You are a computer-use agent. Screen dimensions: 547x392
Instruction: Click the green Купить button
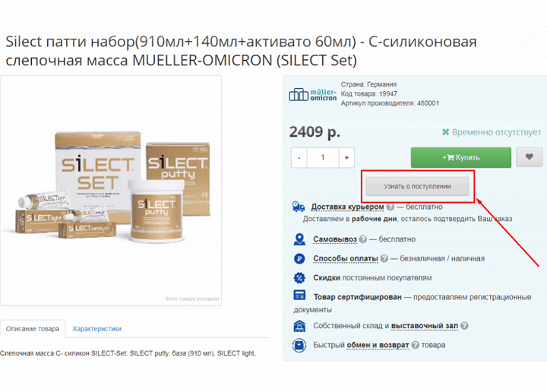(x=461, y=157)
